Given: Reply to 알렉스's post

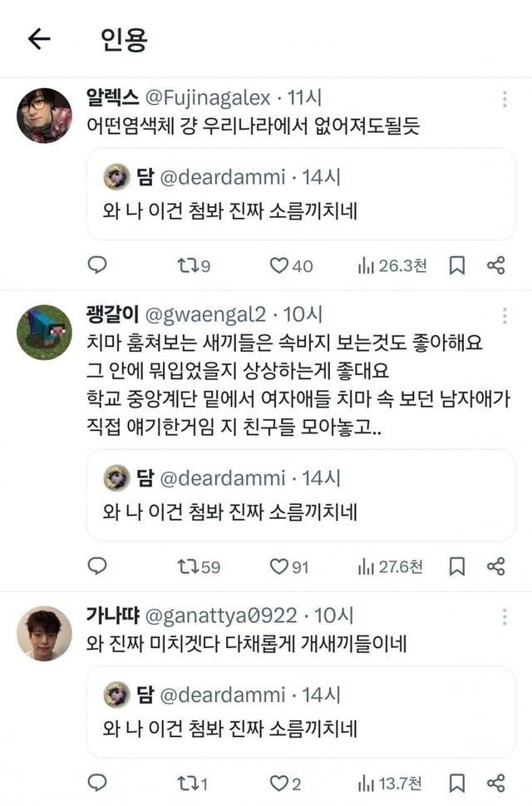Looking at the screenshot, I should (x=97, y=265).
